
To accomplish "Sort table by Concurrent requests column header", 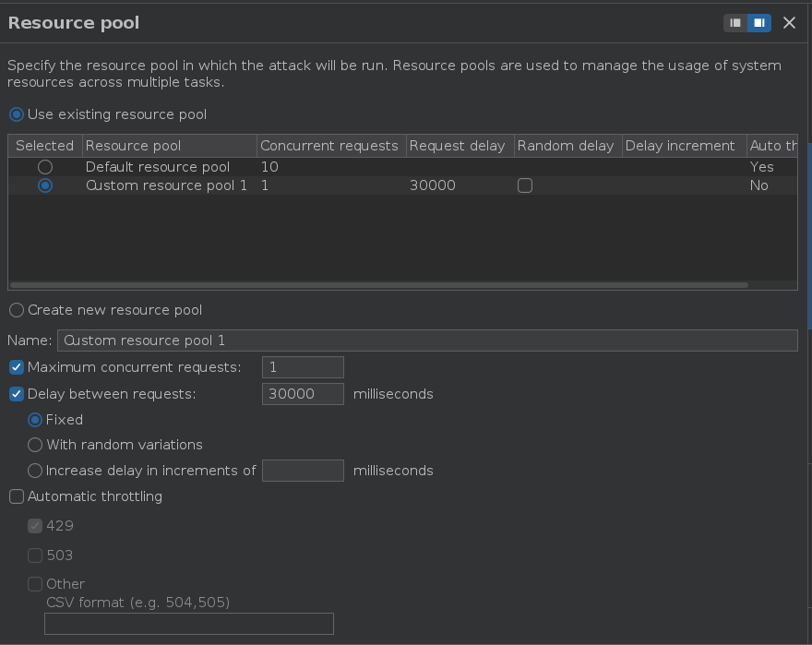I will (329, 146).
